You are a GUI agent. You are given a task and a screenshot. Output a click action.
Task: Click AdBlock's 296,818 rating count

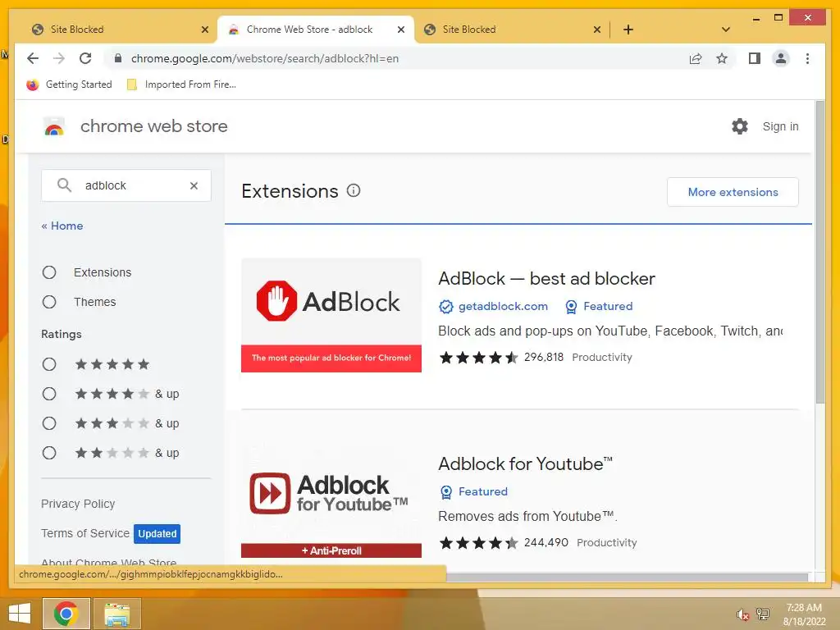click(543, 358)
